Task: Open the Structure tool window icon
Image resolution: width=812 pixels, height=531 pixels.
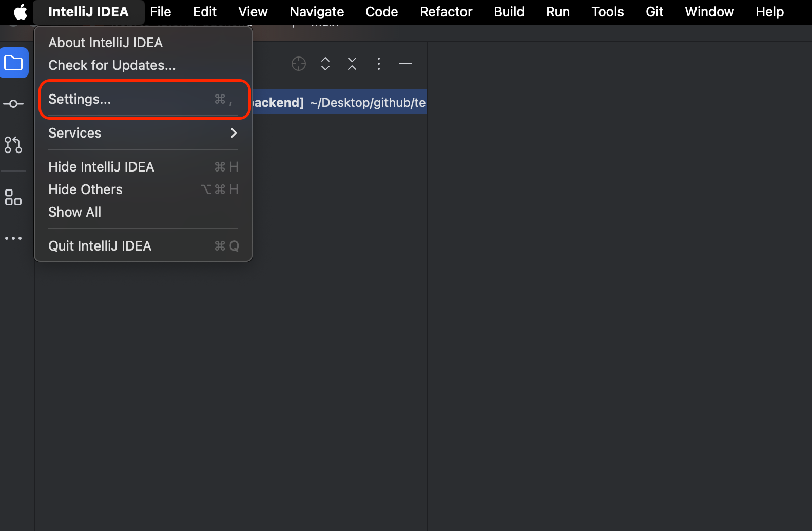Action: [x=13, y=197]
